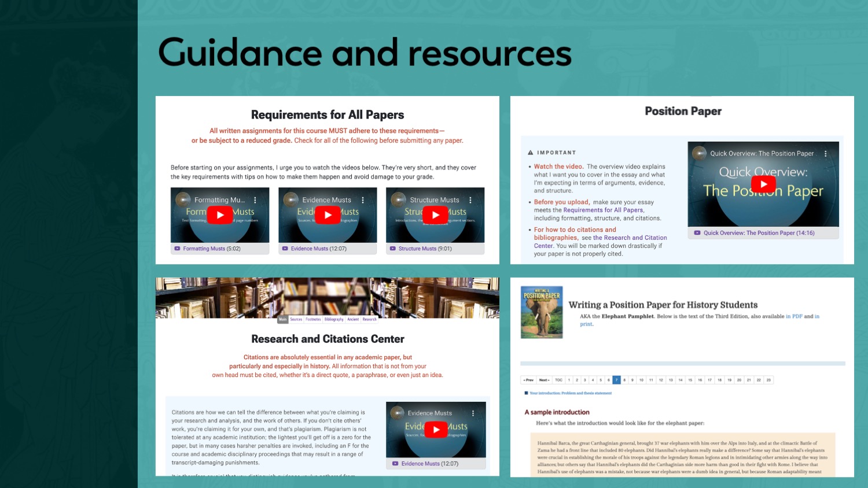Image resolution: width=868 pixels, height=488 pixels.
Task: Click the Next pagination button
Action: click(544, 379)
